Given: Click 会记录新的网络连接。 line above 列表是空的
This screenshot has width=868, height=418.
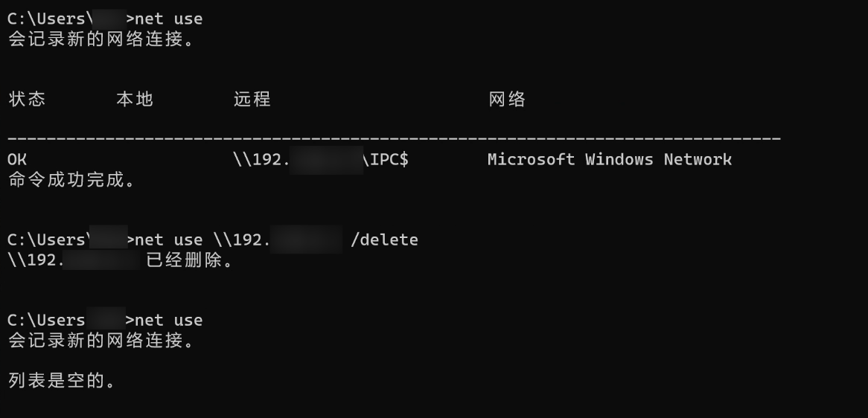Looking at the screenshot, I should click(x=101, y=341).
